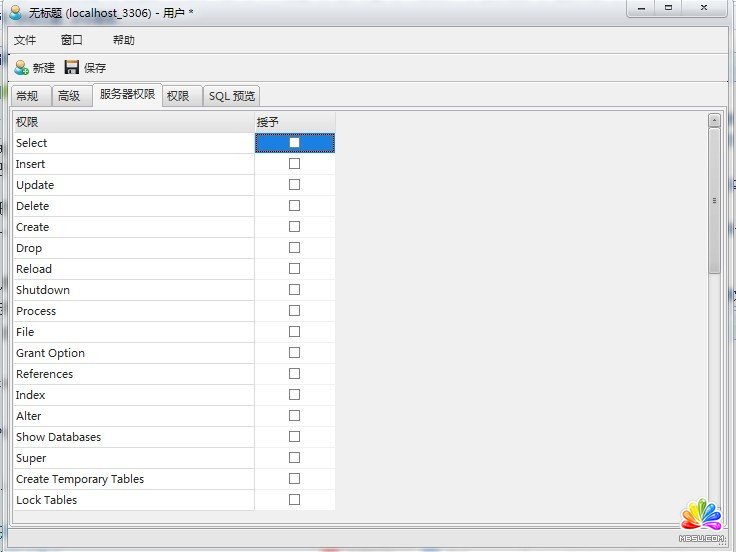Switch to the 常规 (General) tab
Screen dimensions: 736x552
28,96
